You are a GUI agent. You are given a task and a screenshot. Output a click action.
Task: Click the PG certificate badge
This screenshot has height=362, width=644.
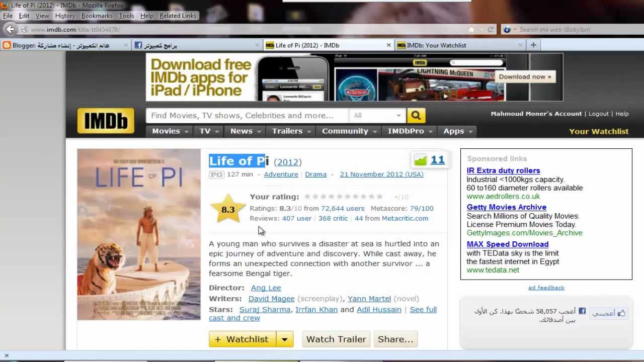(x=216, y=174)
